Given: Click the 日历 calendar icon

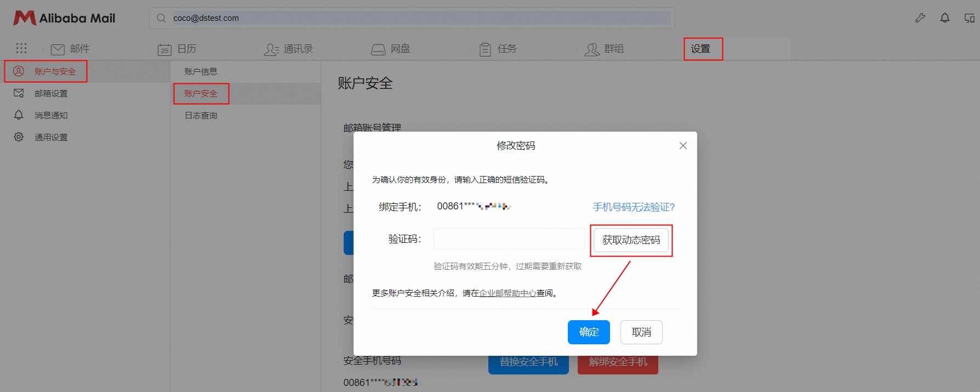Looking at the screenshot, I should [164, 49].
